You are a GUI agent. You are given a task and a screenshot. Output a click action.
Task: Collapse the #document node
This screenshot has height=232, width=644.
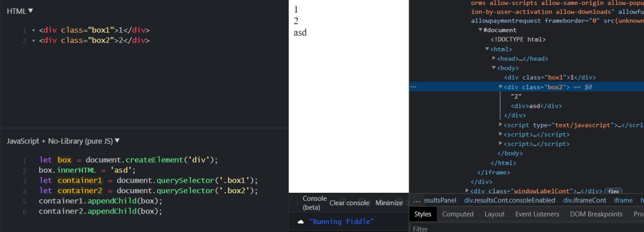click(x=480, y=30)
